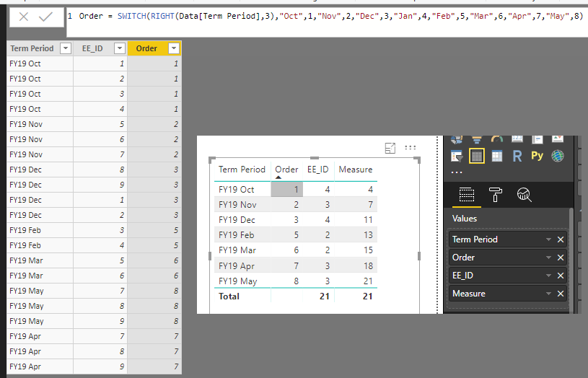This screenshot has height=378, width=588.
Task: Commit the formula with the checkmark
Action: tap(45, 17)
